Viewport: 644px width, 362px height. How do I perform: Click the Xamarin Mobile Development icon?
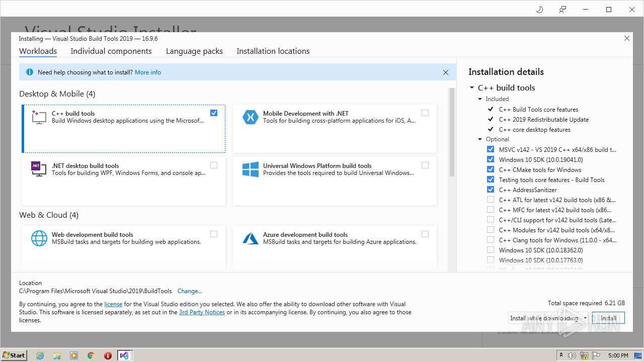(x=250, y=117)
